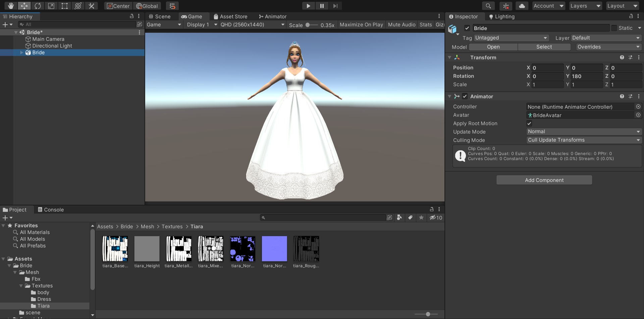644x319 pixels.
Task: Toggle the Bride object active checkbox
Action: [x=467, y=28]
